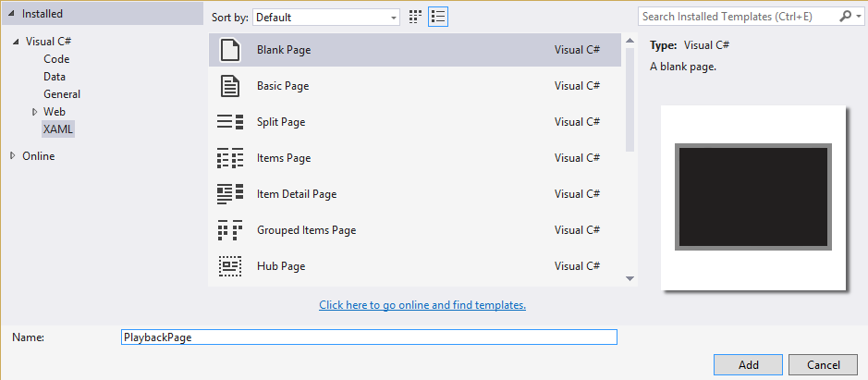The width and height of the screenshot is (868, 380).
Task: Click the Blank Page template name
Action: click(x=284, y=50)
